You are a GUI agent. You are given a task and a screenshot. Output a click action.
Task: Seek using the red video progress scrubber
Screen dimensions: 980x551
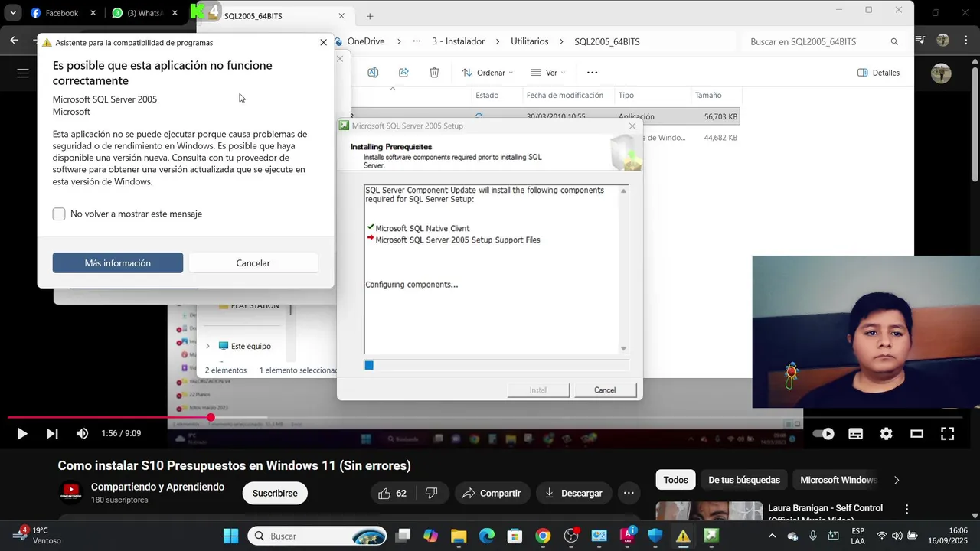pos(211,417)
